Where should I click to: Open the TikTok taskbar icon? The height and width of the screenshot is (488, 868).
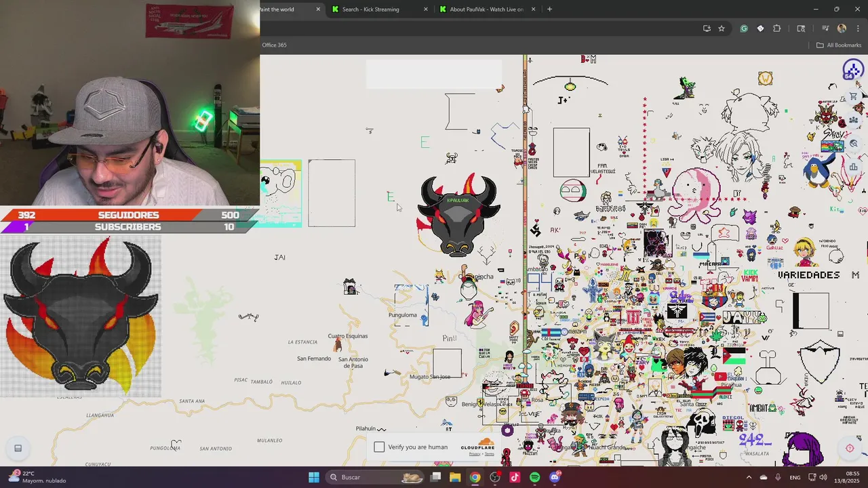pos(515,477)
